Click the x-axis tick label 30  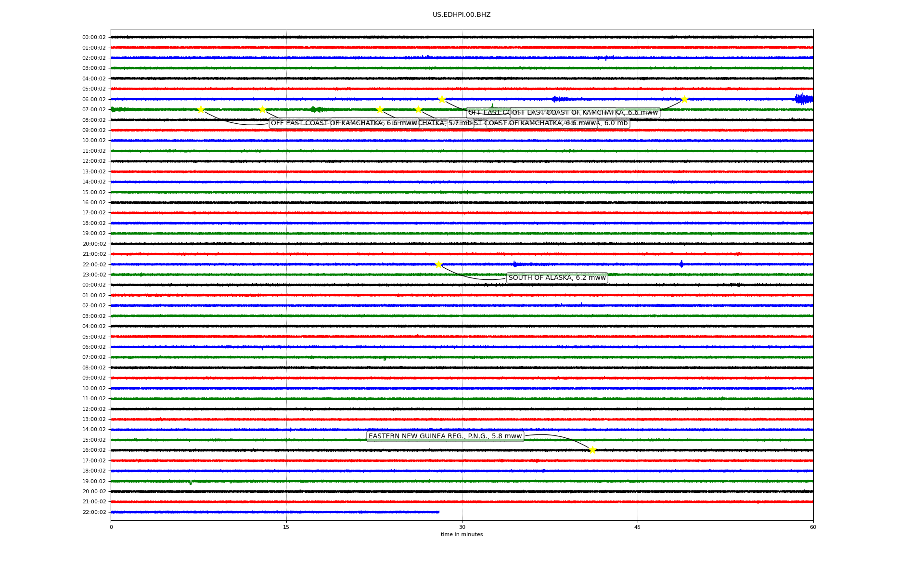[462, 527]
